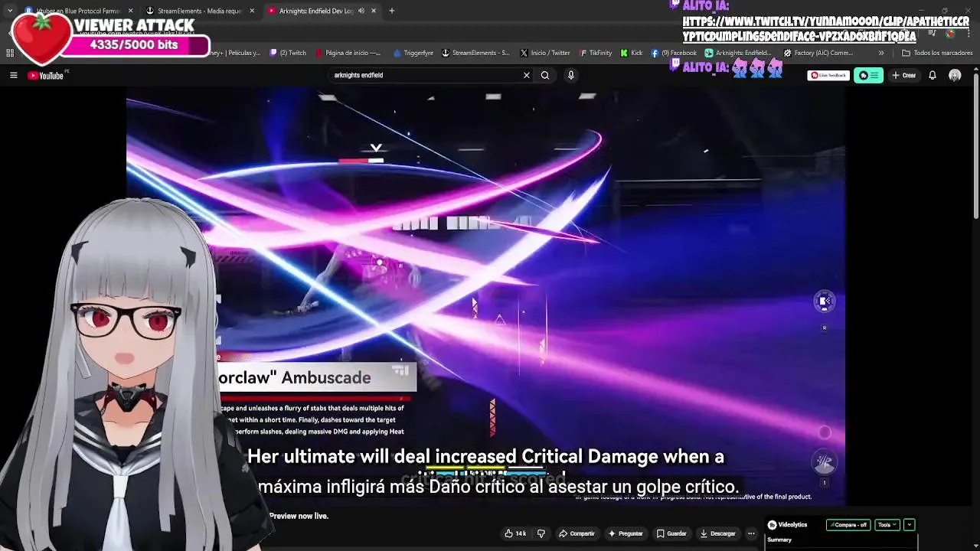This screenshot has height=551, width=980.
Task: Click the page vertical scrollbar
Action: tap(975, 145)
